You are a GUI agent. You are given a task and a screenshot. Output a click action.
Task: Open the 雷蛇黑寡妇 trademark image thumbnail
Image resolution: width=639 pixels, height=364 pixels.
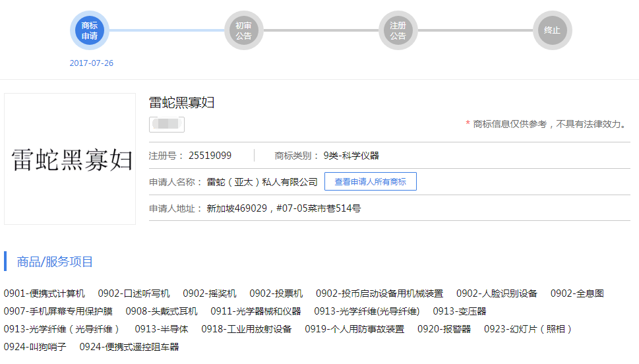pyautogui.click(x=70, y=159)
